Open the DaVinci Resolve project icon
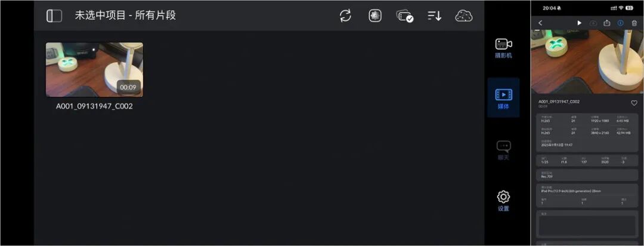Image resolution: width=644 pixels, height=246 pixels. click(x=375, y=16)
